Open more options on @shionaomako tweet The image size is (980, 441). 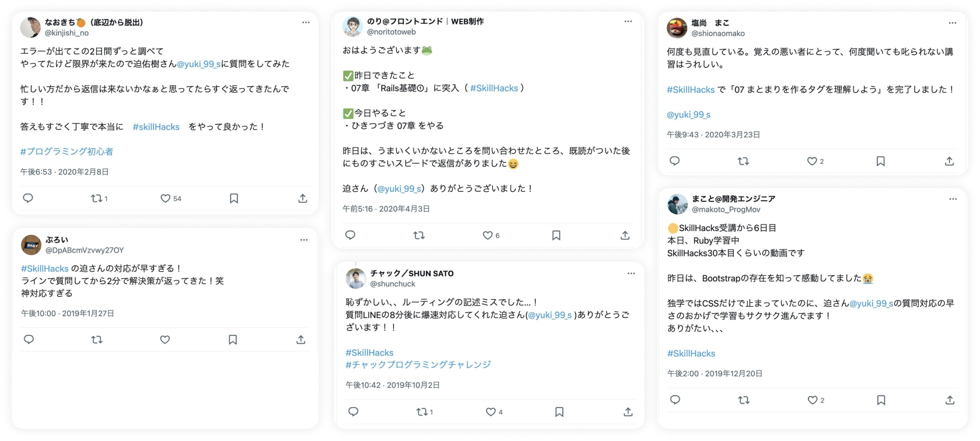(953, 23)
